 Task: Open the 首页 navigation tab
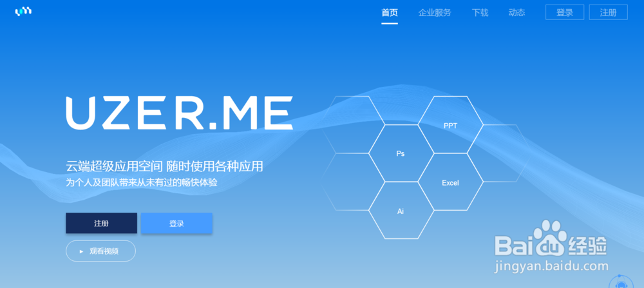tap(390, 13)
